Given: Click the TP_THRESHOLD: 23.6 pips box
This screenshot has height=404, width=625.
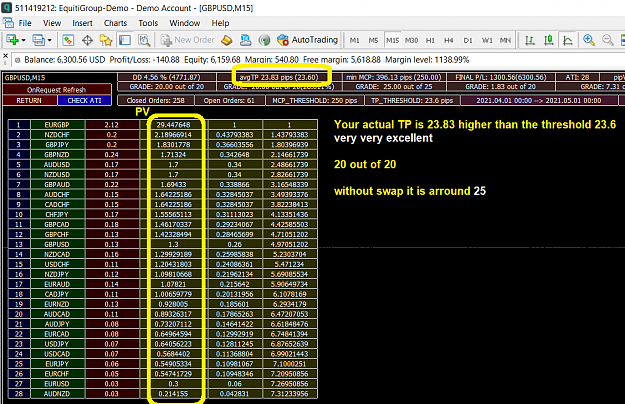Looking at the screenshot, I should click(x=412, y=100).
